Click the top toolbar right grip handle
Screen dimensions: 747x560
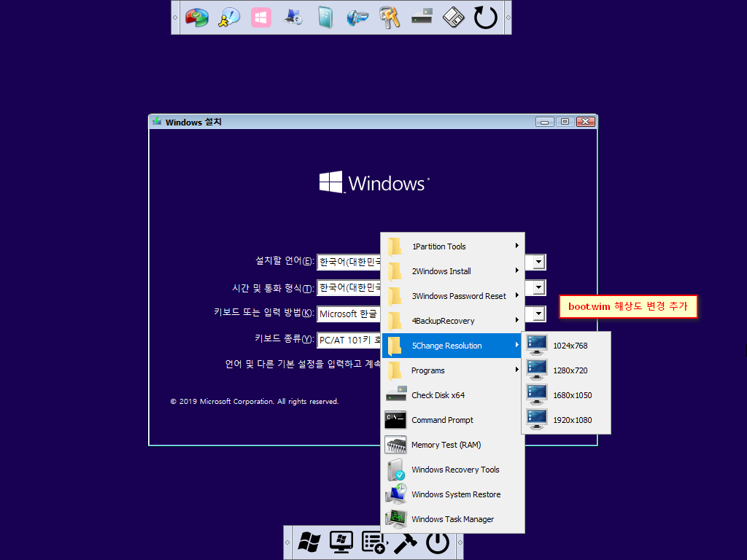coord(508,17)
